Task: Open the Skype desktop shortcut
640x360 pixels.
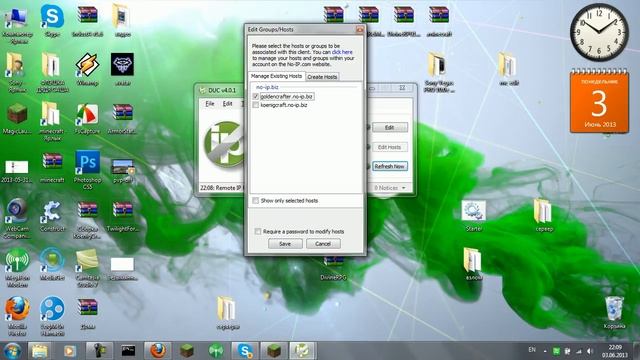Action: point(52,20)
